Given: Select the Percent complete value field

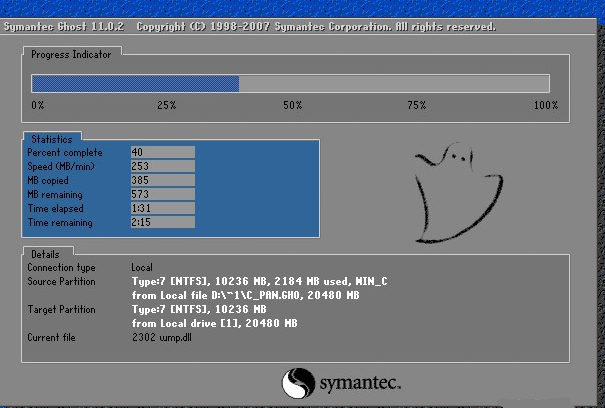Looking at the screenshot, I should point(162,152).
